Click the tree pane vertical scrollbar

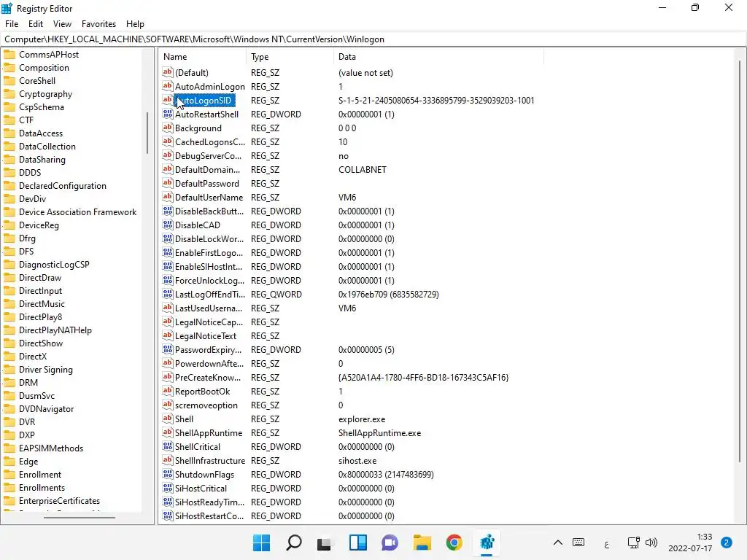tap(147, 133)
